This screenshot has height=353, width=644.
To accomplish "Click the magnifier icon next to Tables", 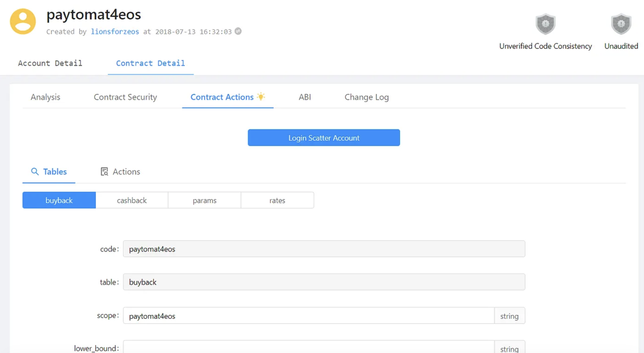I will [x=35, y=172].
